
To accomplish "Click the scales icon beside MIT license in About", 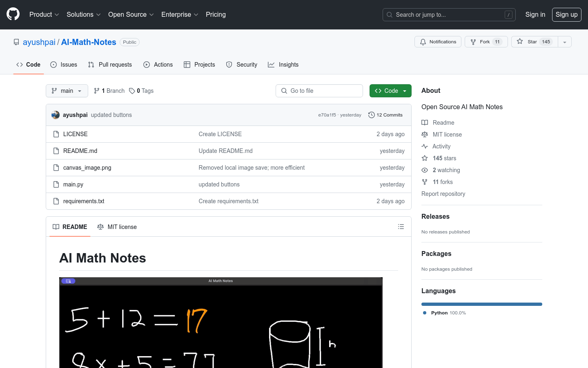I will tap(425, 135).
